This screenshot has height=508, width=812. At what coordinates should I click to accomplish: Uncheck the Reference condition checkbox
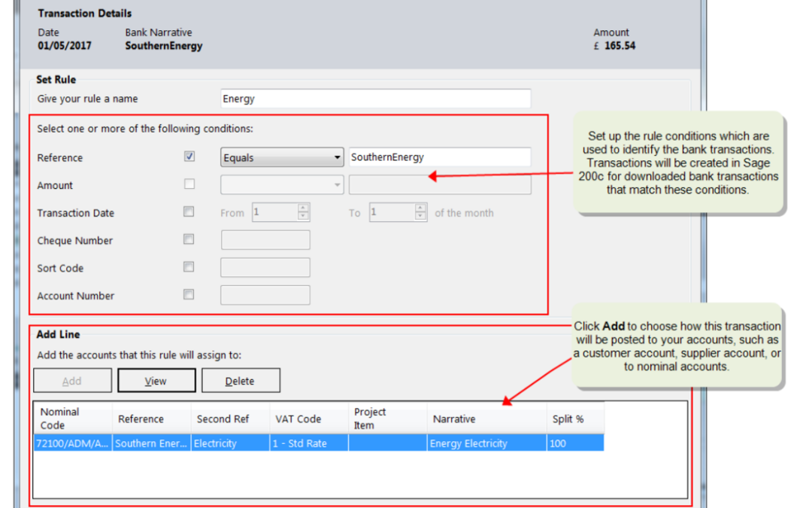[x=189, y=157]
